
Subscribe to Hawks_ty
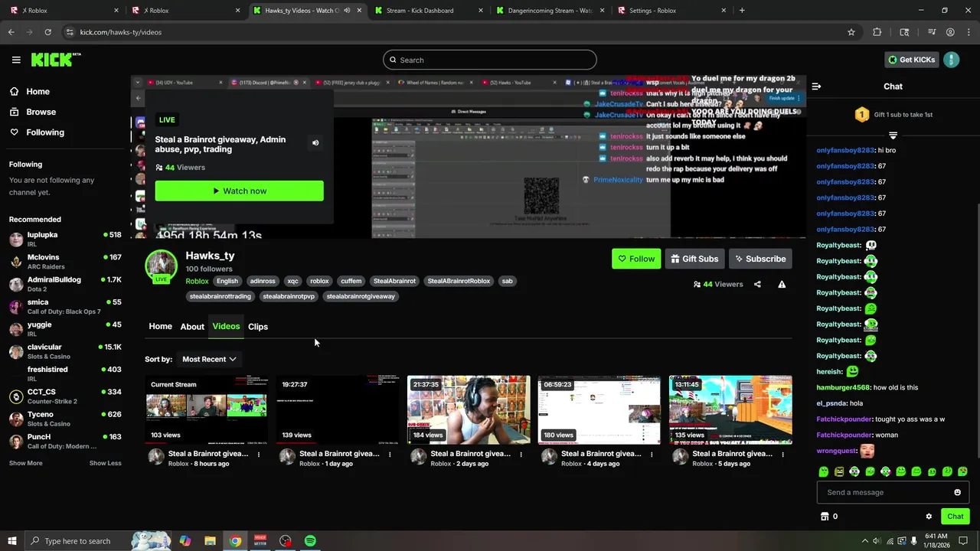pyautogui.click(x=760, y=259)
